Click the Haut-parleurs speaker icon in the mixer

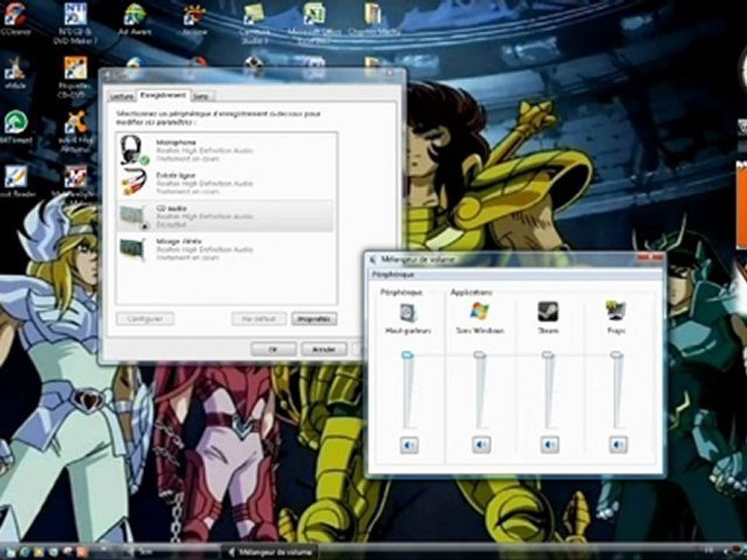point(408,313)
